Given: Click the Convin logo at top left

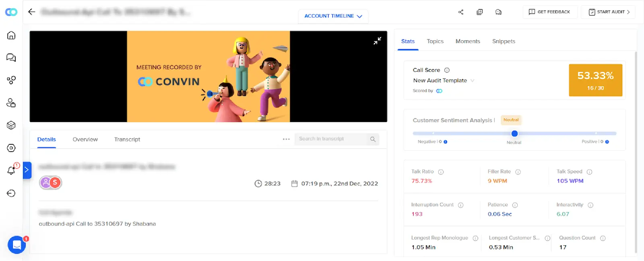Looking at the screenshot, I should [x=11, y=12].
